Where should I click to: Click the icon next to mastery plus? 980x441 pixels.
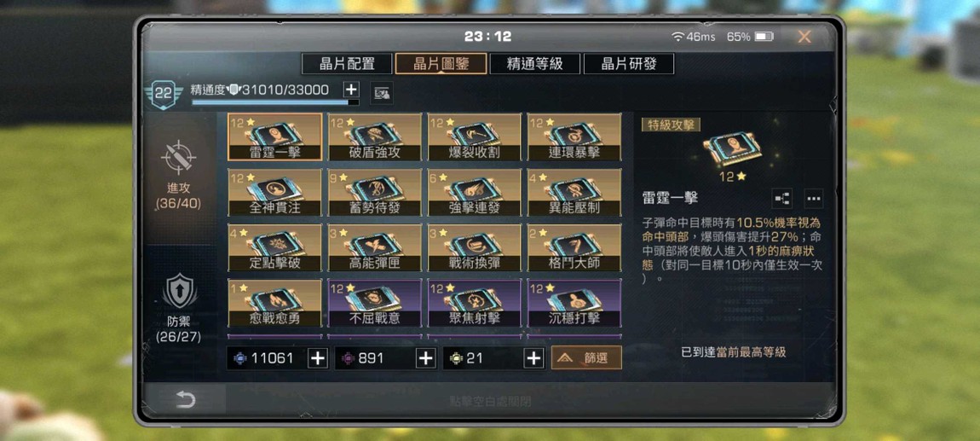tap(381, 93)
